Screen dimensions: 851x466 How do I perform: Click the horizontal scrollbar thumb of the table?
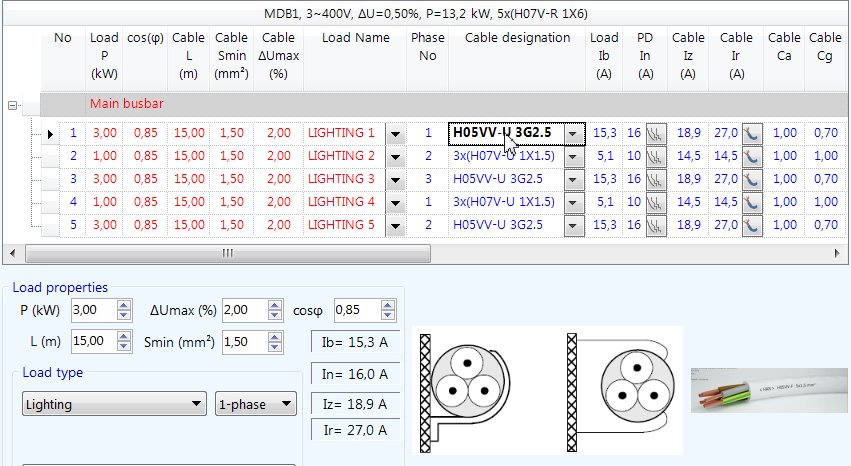tap(228, 253)
